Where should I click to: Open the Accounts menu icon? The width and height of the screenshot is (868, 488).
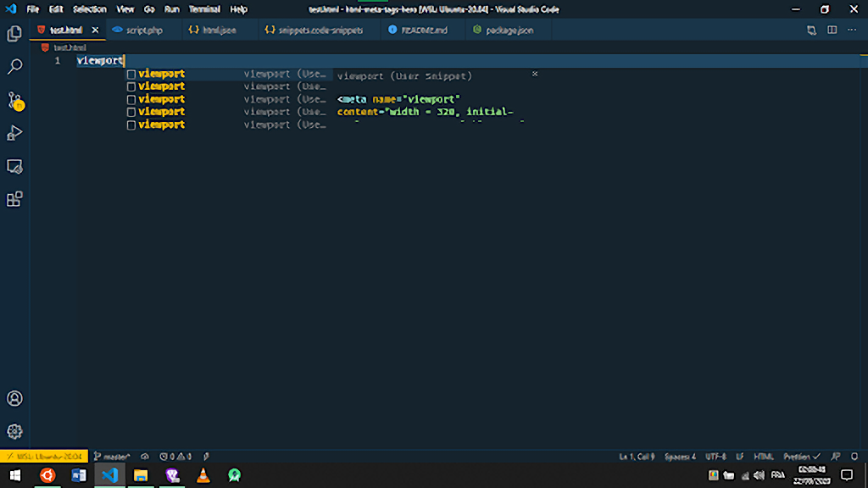point(14,398)
